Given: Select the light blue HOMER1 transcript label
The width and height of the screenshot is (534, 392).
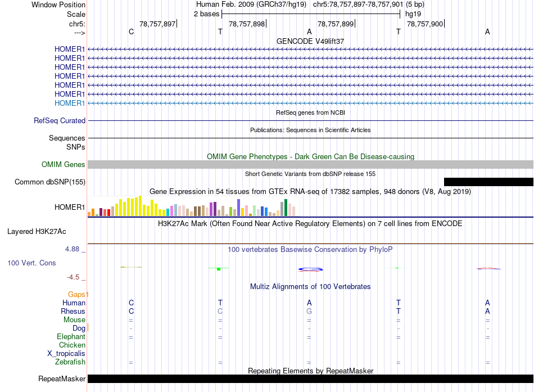Looking at the screenshot, I should coord(70,103).
